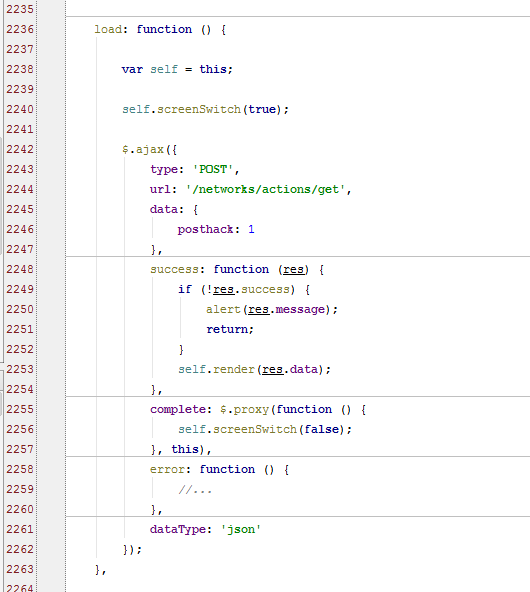Click the 'dataType' property name

pos(178,530)
